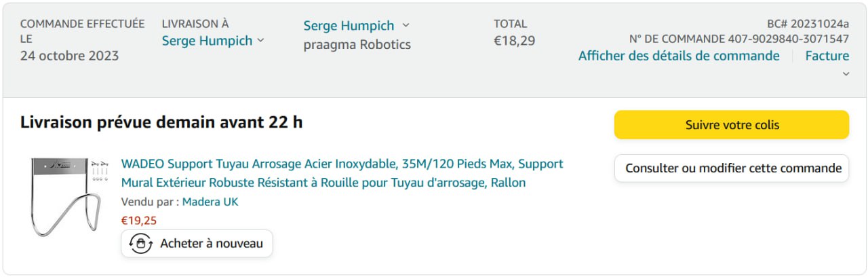Image resolution: width=868 pixels, height=277 pixels.
Task: Click the order date 24 octobre 2023
Action: pos(69,56)
